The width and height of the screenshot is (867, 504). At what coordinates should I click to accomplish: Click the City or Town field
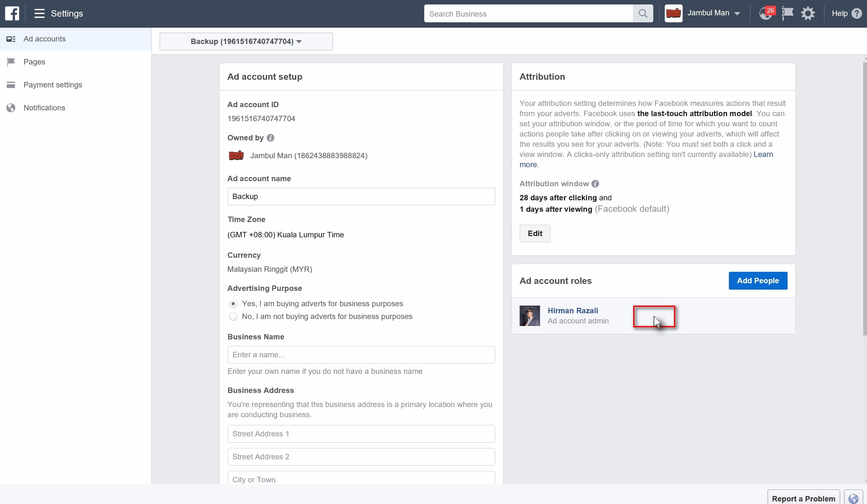[x=361, y=478]
